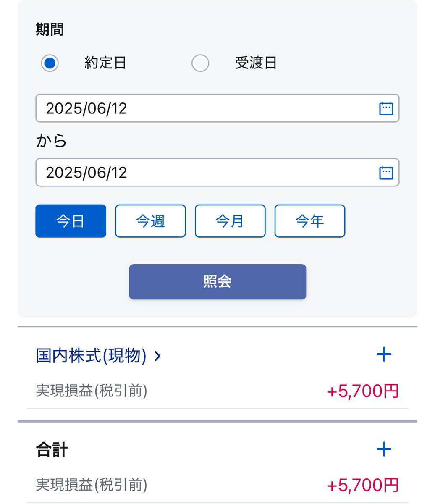Click 国内株式 実現損益 +5,700円 amount

pos(363,391)
